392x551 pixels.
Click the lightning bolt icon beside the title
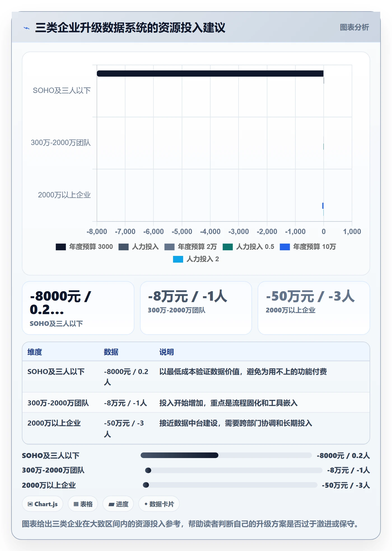[27, 28]
